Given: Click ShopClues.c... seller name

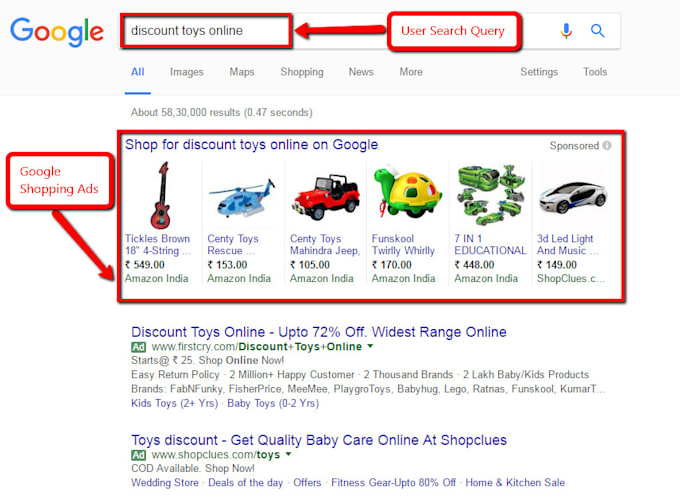Looking at the screenshot, I should click(570, 278).
